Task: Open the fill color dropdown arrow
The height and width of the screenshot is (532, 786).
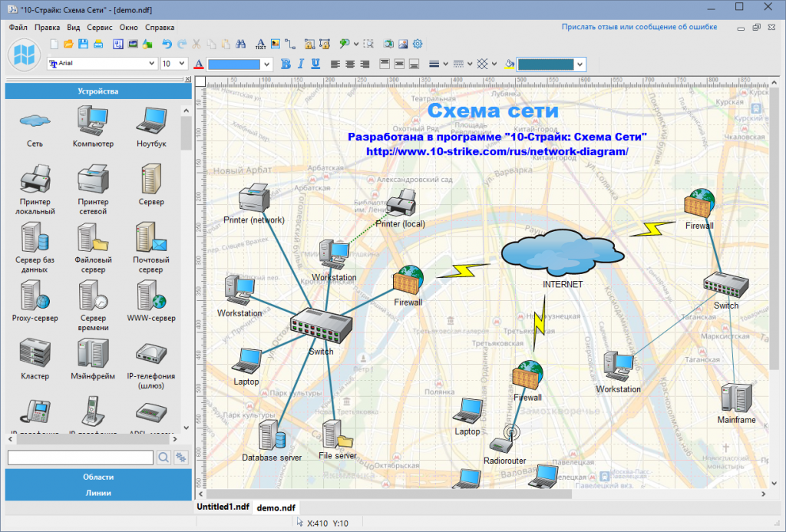Action: 580,64
